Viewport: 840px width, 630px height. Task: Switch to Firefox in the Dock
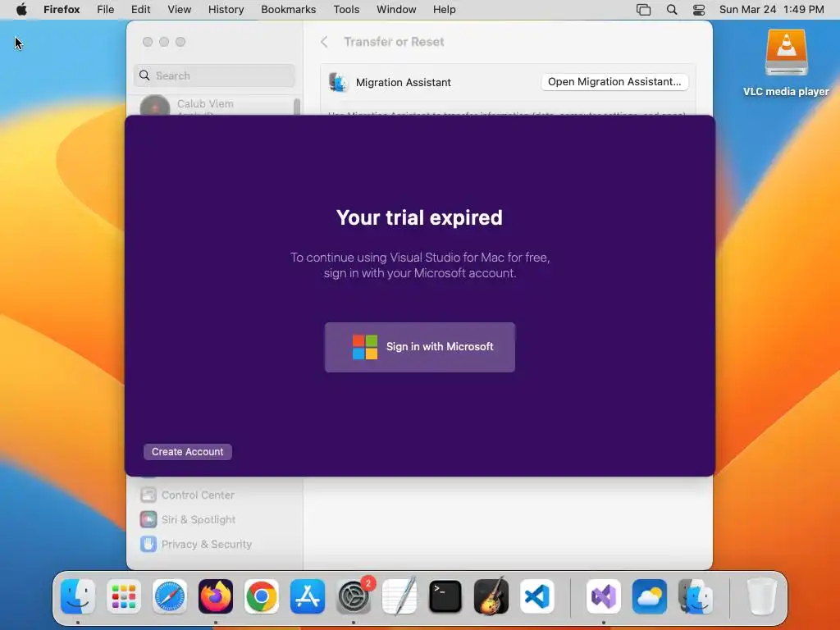(216, 596)
